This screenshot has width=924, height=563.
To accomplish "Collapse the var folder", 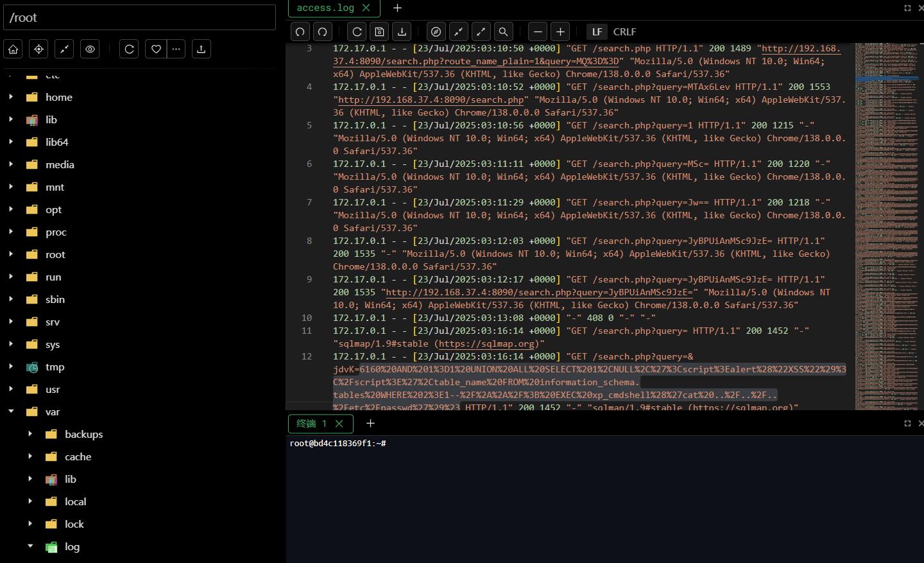I will 11,411.
